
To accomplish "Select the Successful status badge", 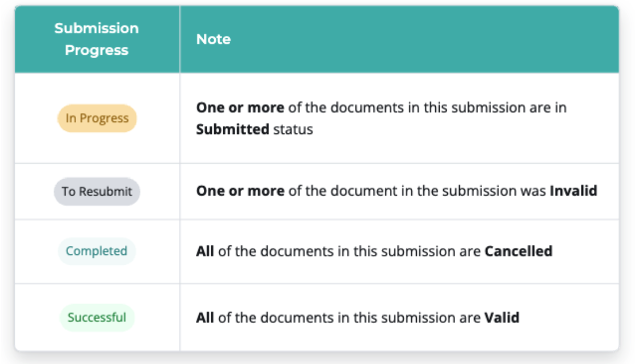I will [97, 317].
